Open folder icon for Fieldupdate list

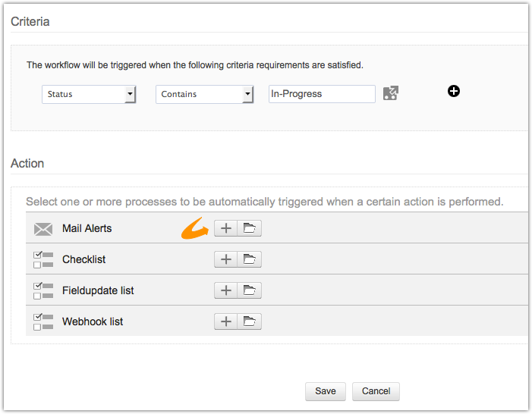pyautogui.click(x=249, y=290)
